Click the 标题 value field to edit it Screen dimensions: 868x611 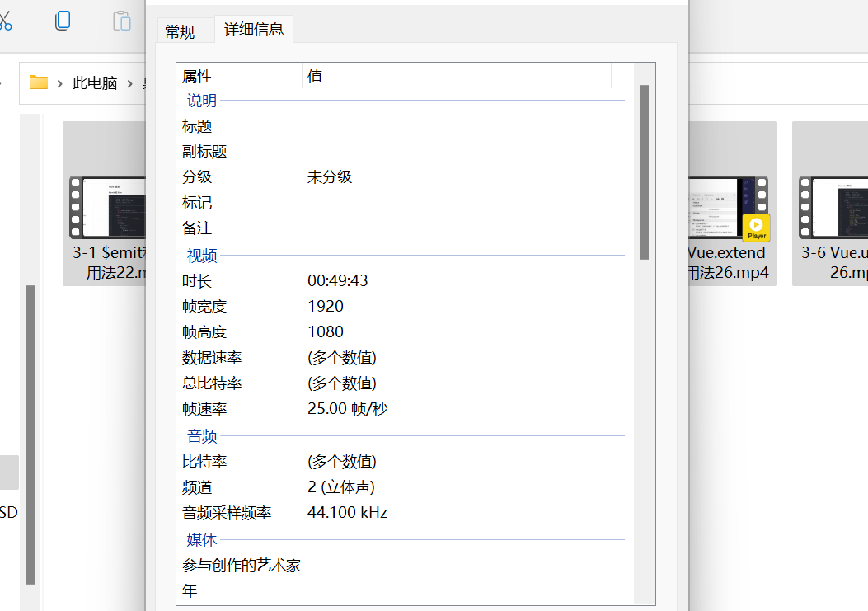coord(412,125)
